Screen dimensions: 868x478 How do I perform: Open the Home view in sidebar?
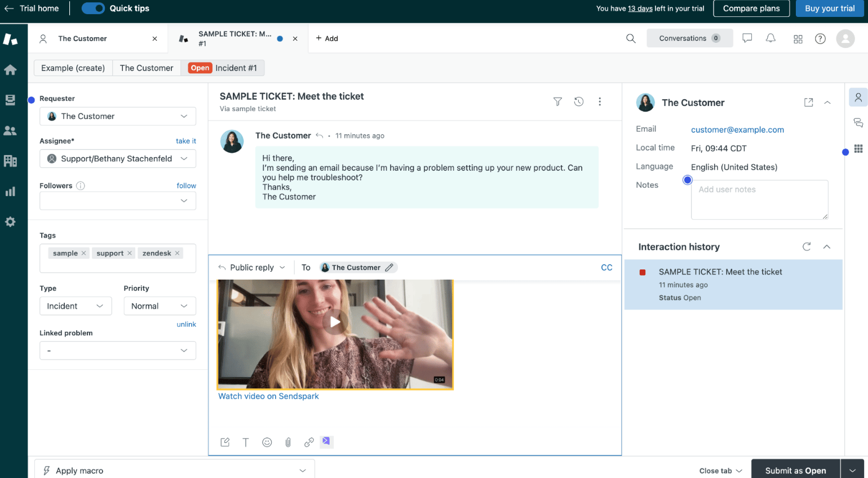[x=10, y=70]
